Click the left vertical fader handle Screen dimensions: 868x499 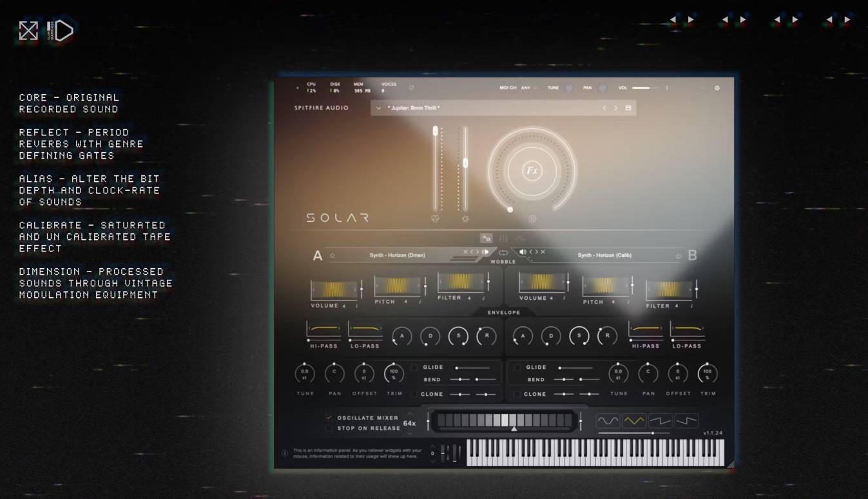tap(436, 132)
